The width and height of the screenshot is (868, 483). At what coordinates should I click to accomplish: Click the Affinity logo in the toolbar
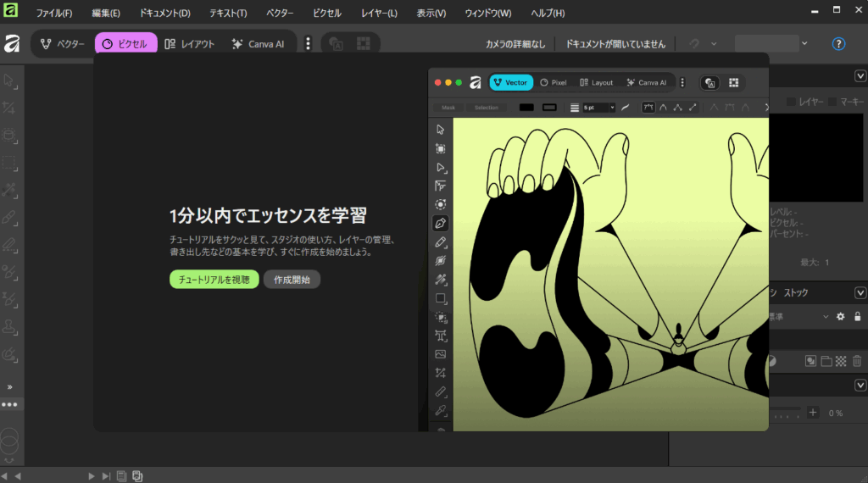(x=12, y=44)
